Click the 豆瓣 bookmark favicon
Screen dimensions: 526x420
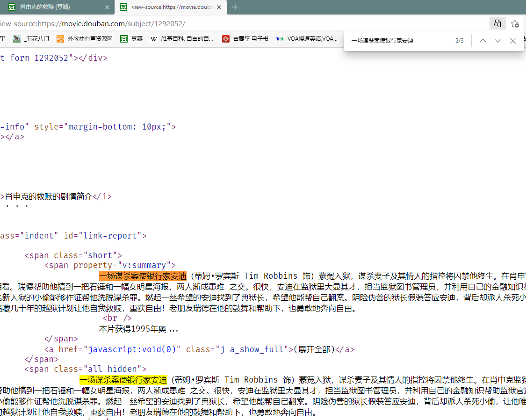[x=124, y=39]
